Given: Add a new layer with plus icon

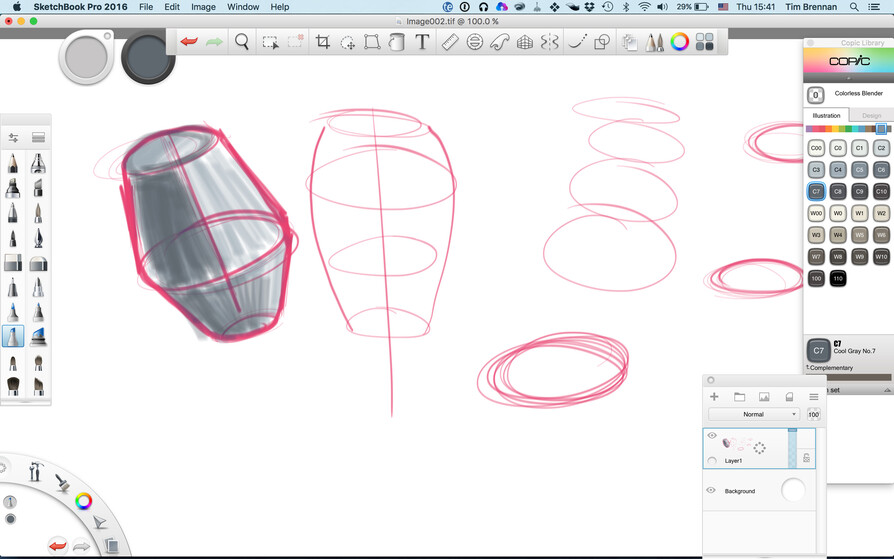Looking at the screenshot, I should point(714,397).
